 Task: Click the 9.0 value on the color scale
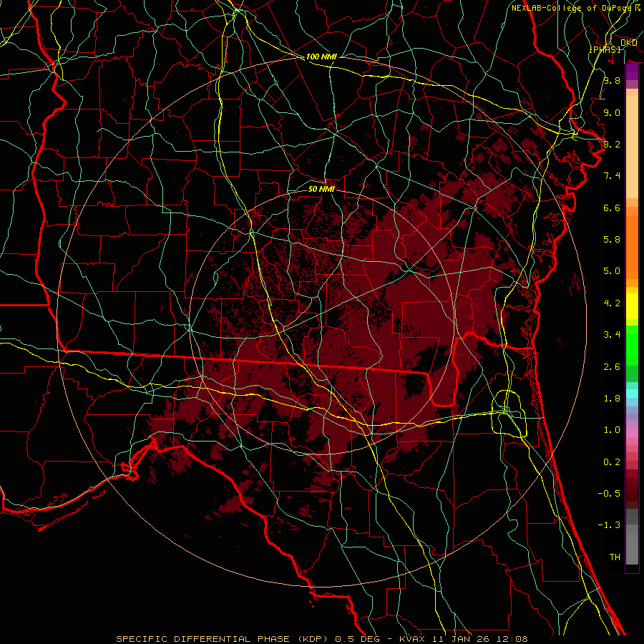612,112
